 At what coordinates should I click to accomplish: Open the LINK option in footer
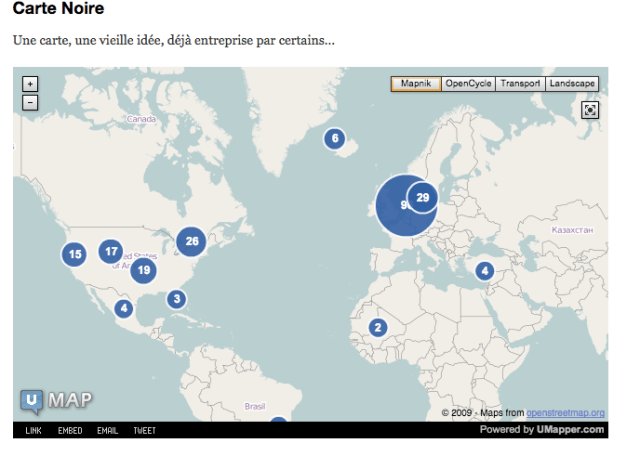[33, 430]
